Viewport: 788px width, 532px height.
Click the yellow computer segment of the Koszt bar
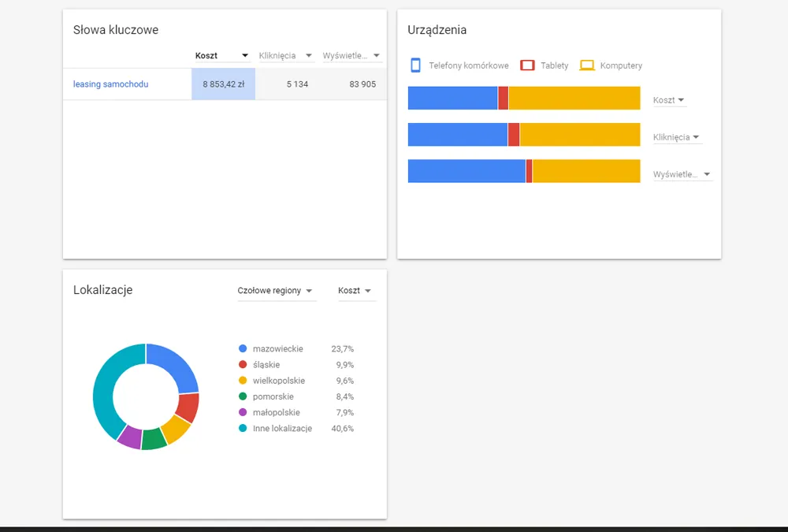click(574, 98)
